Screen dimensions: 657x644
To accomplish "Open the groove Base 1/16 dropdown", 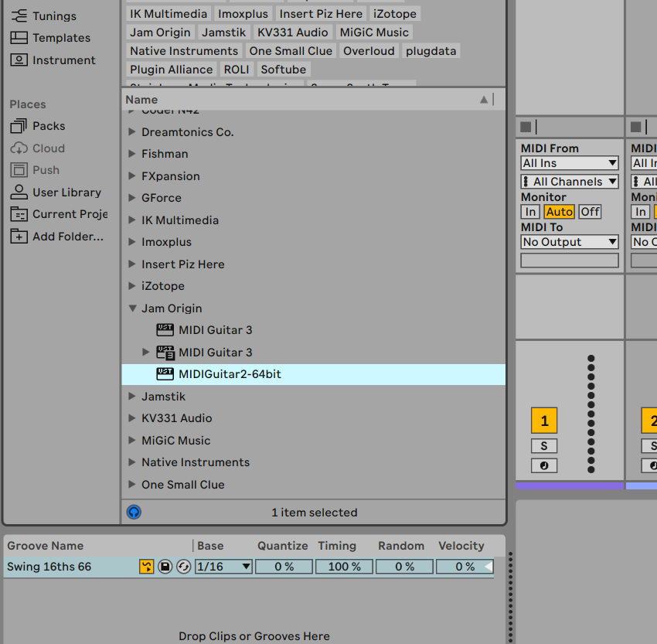I will pyautogui.click(x=223, y=567).
